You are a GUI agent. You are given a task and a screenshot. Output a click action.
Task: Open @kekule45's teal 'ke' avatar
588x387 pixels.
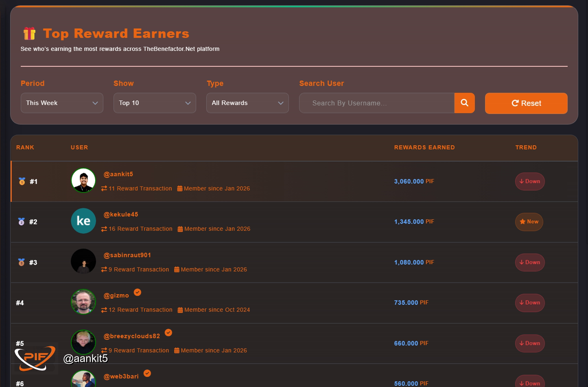tap(83, 221)
